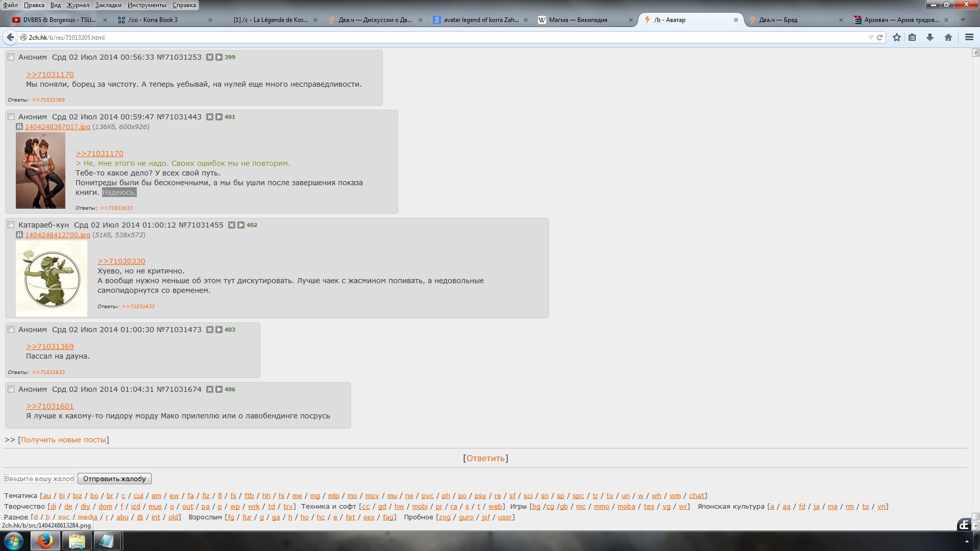Click the arrow icon on post №71031674
The width and height of the screenshot is (980, 551).
click(218, 389)
